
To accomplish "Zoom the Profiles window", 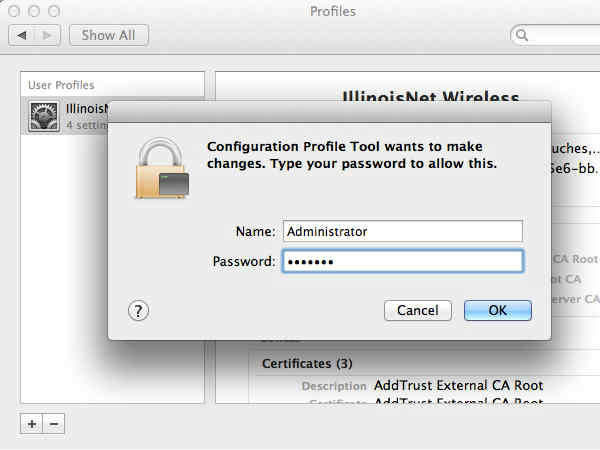I will (x=51, y=11).
